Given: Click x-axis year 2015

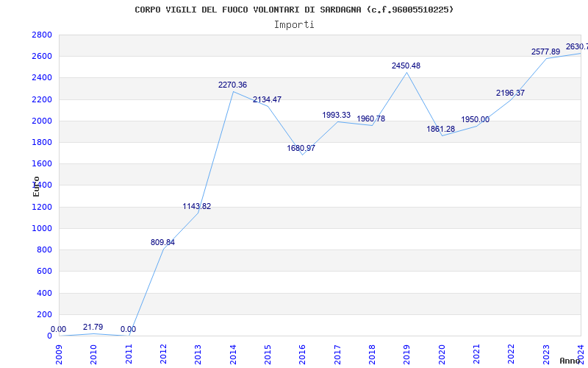Looking at the screenshot, I should click(268, 355).
